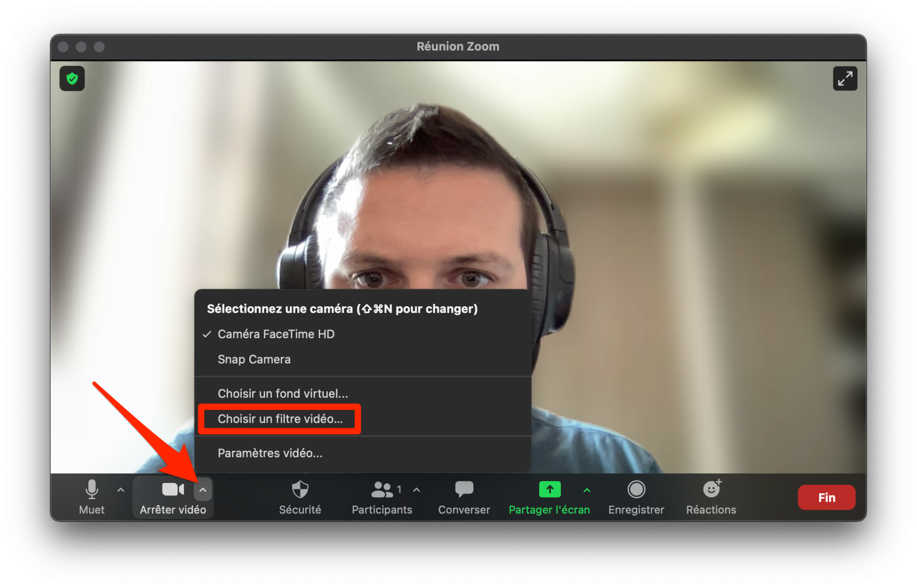Open Paramètres vidéo...
917x588 pixels.
[x=363, y=453]
